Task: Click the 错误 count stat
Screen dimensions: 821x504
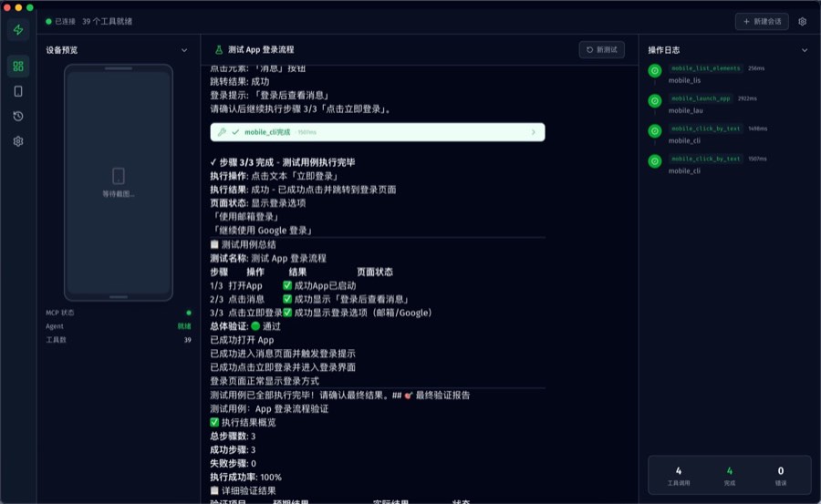Action: (781, 476)
